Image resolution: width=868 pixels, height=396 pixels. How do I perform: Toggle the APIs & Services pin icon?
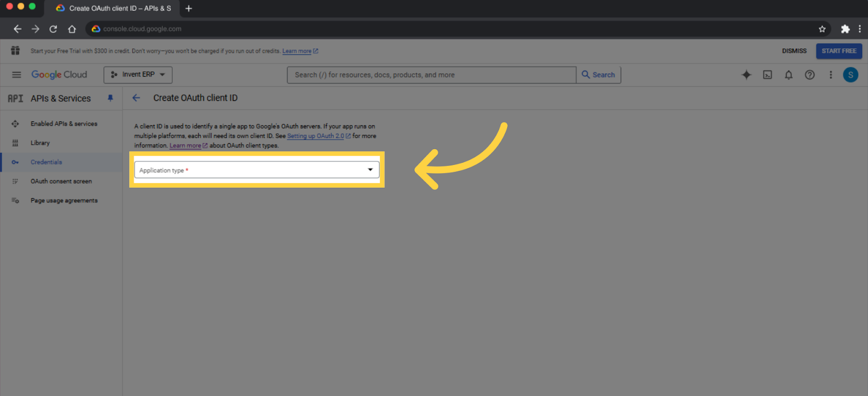110,98
